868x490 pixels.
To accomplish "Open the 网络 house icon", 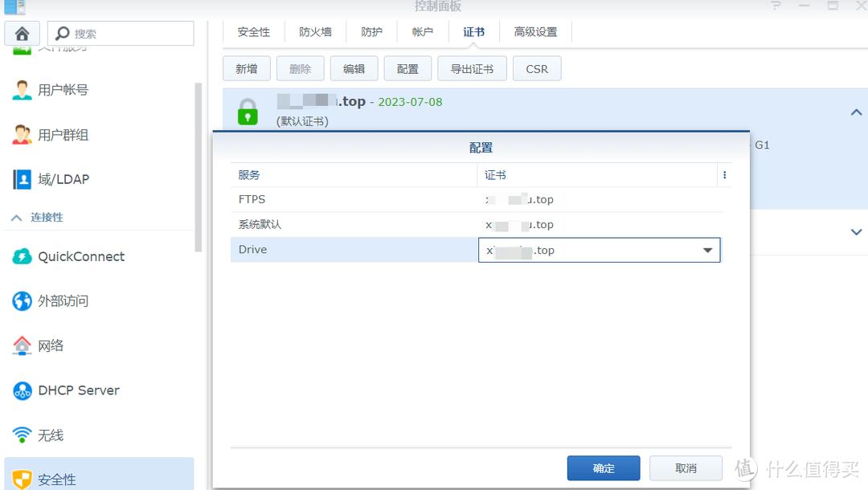I will tap(23, 345).
